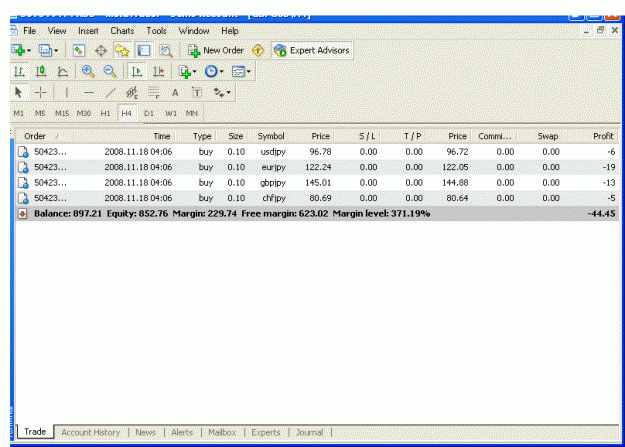625x447 pixels.
Task: Click the Balance: 897.21 summary text
Action: (x=68, y=214)
